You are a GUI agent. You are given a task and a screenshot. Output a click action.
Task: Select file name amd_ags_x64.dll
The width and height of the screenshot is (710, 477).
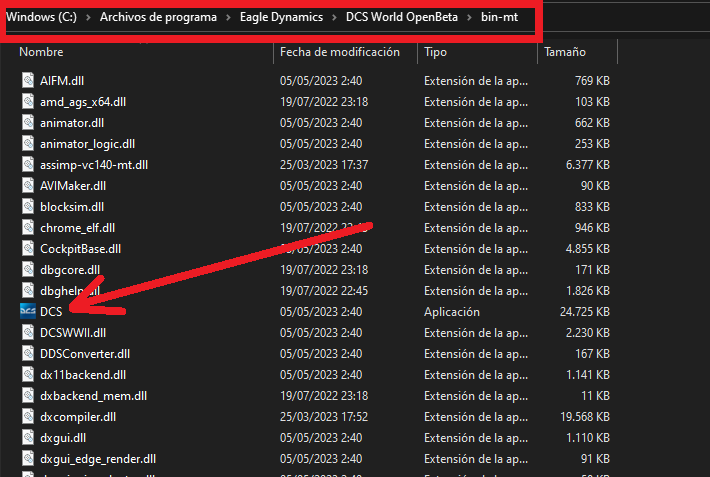[83, 102]
